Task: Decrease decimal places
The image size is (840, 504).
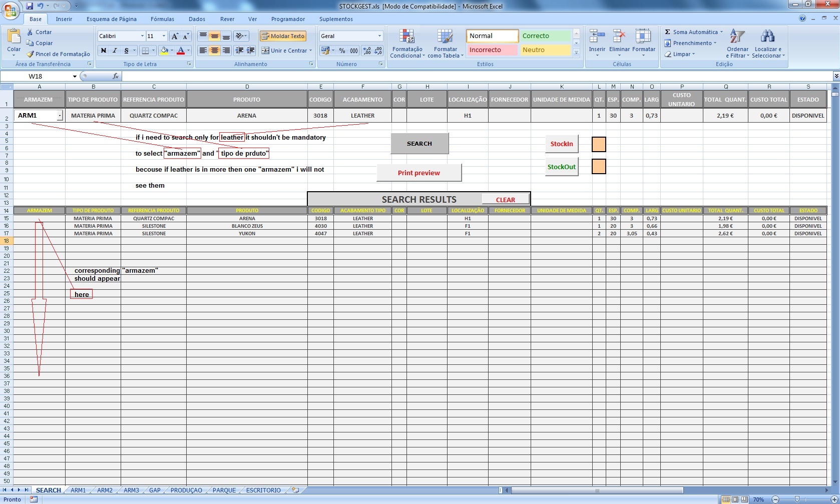Action: tap(378, 51)
